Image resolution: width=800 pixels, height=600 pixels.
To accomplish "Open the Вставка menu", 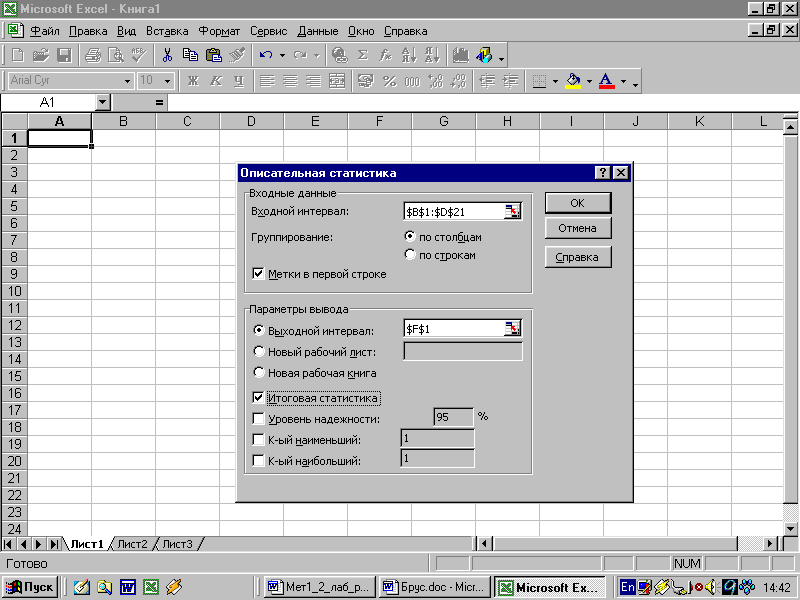I will [x=167, y=31].
